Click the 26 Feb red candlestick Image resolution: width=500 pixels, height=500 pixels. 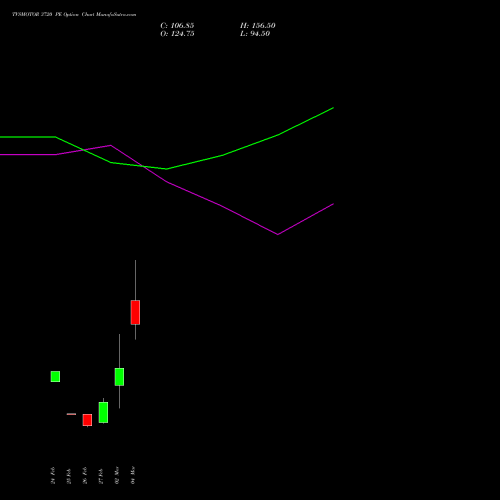pyautogui.click(x=87, y=420)
